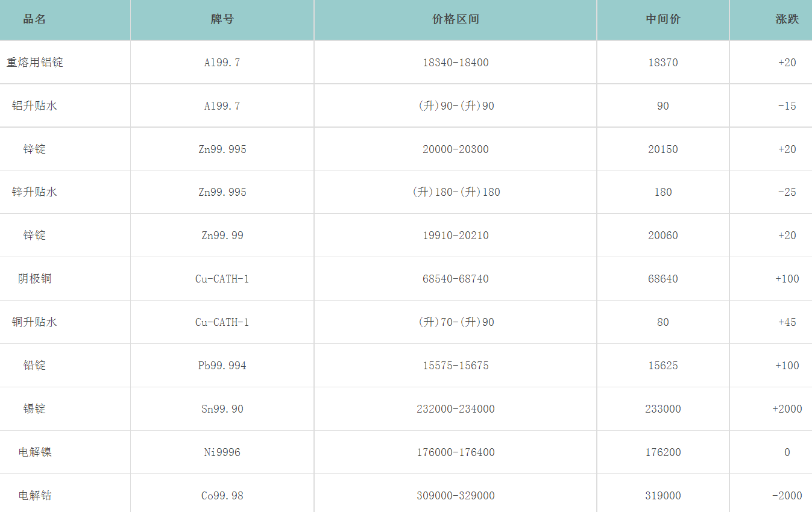The image size is (812, 512).
Task: Open the 铅锭 product name
Action: 34,366
